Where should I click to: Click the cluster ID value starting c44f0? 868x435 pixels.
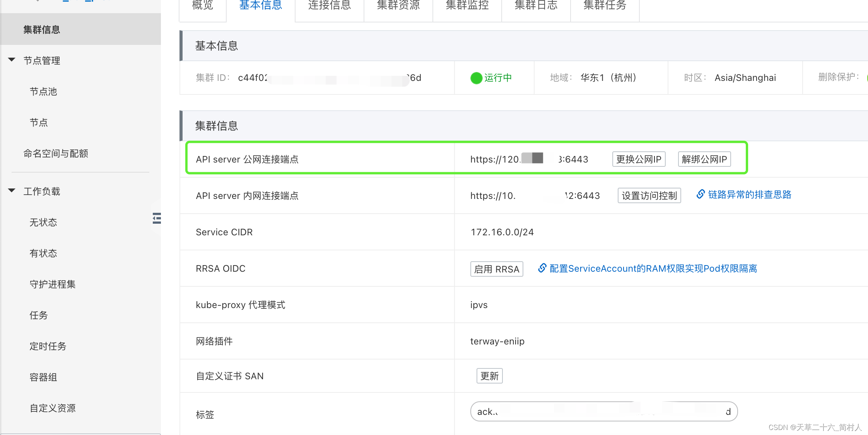pyautogui.click(x=330, y=78)
